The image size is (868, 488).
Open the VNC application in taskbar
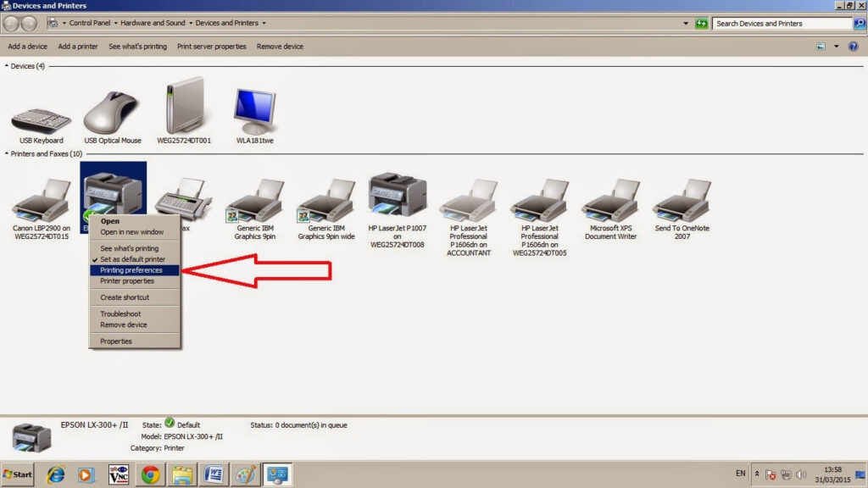click(x=119, y=474)
